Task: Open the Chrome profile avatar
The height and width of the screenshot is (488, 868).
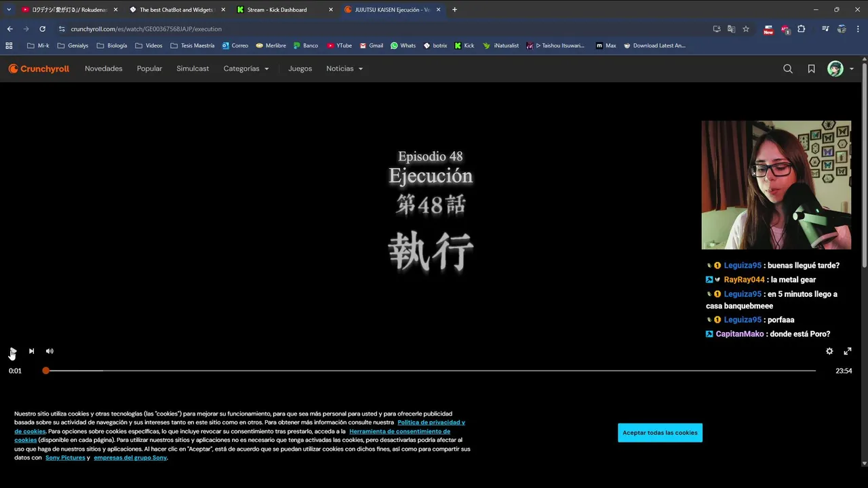Action: [842, 29]
